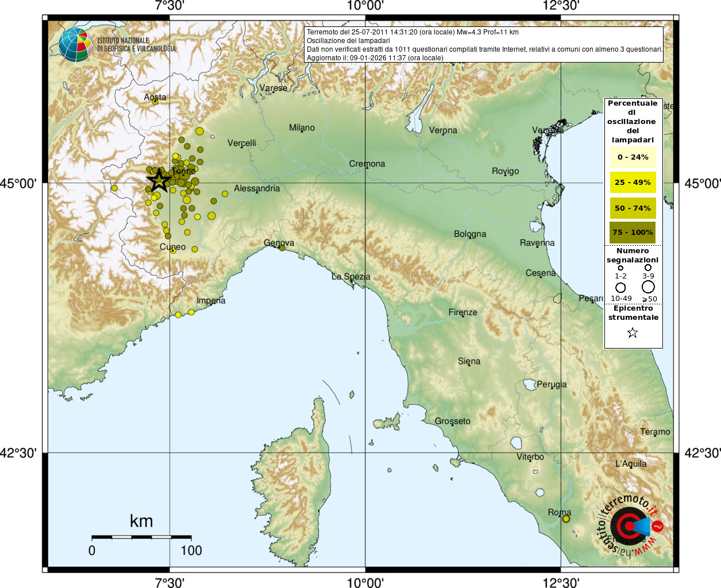
Task: Click the L'Aquila city label
Action: 631,463
